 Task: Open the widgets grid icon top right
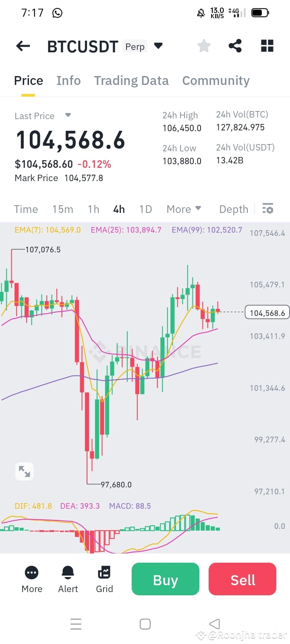[x=267, y=46]
